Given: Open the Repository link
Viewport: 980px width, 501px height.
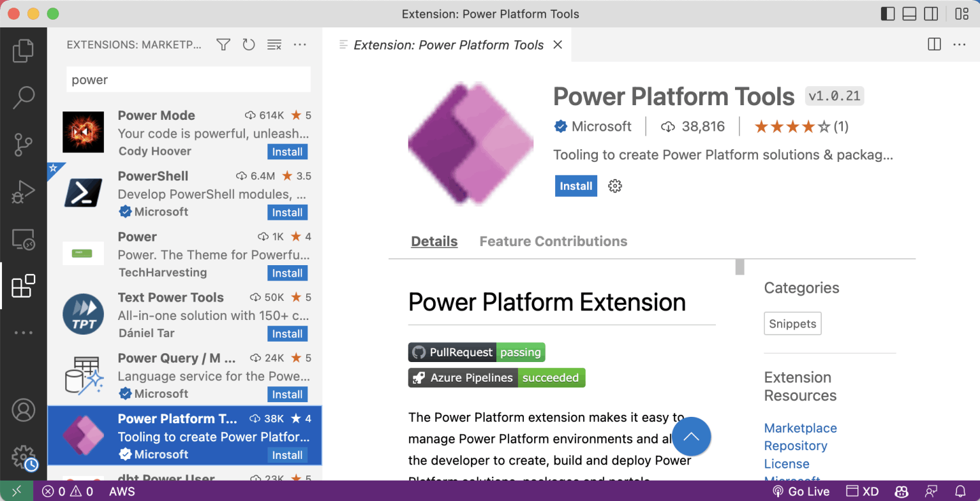Looking at the screenshot, I should 796,446.
